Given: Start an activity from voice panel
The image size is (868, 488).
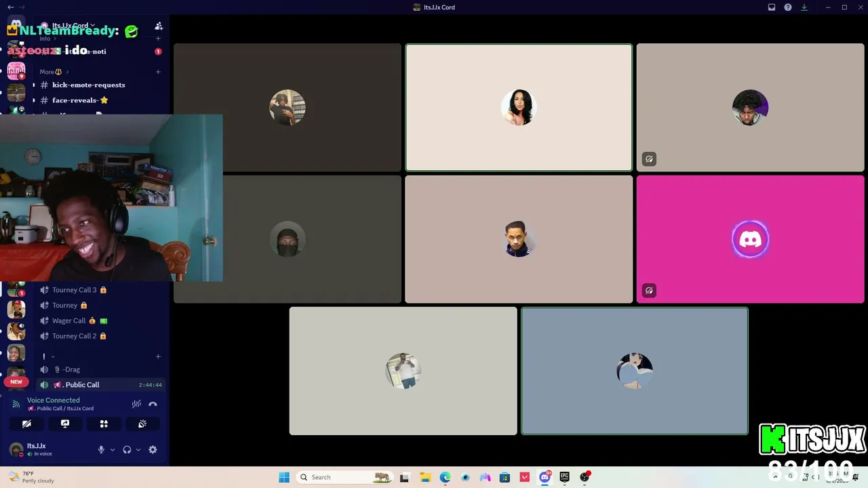Looking at the screenshot, I should click(x=104, y=424).
